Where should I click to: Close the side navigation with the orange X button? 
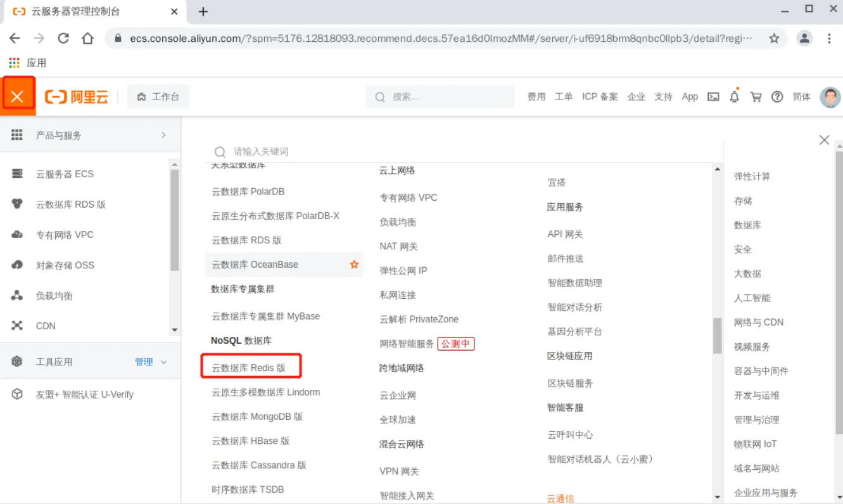(18, 96)
